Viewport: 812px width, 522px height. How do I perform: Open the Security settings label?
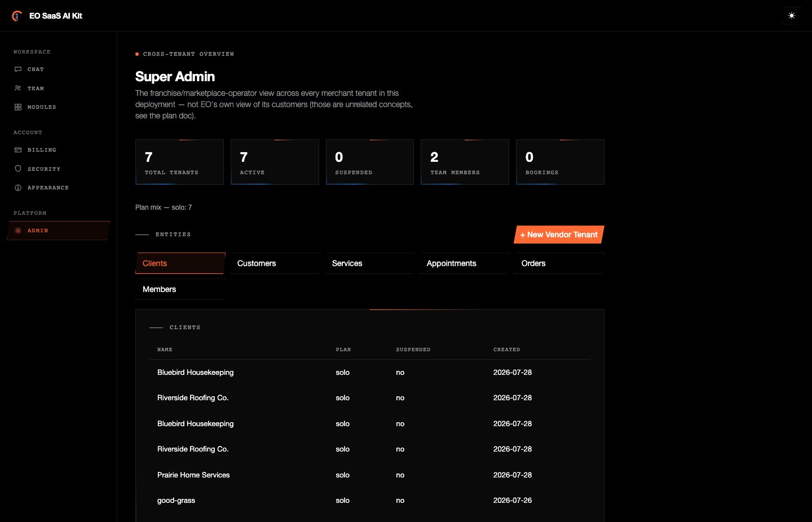point(44,169)
